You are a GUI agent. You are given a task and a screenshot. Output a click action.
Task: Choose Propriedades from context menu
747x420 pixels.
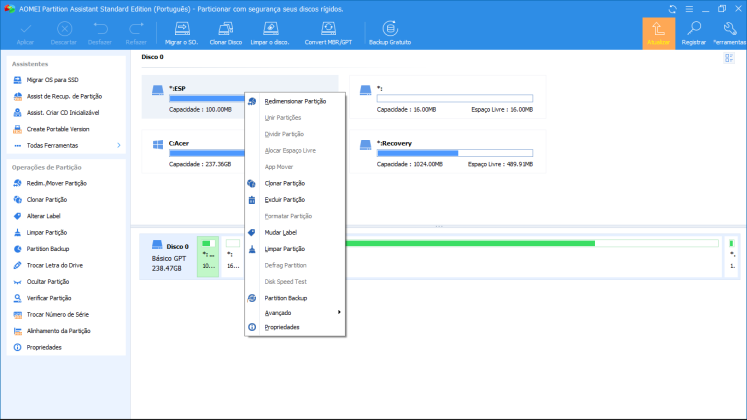pos(295,327)
